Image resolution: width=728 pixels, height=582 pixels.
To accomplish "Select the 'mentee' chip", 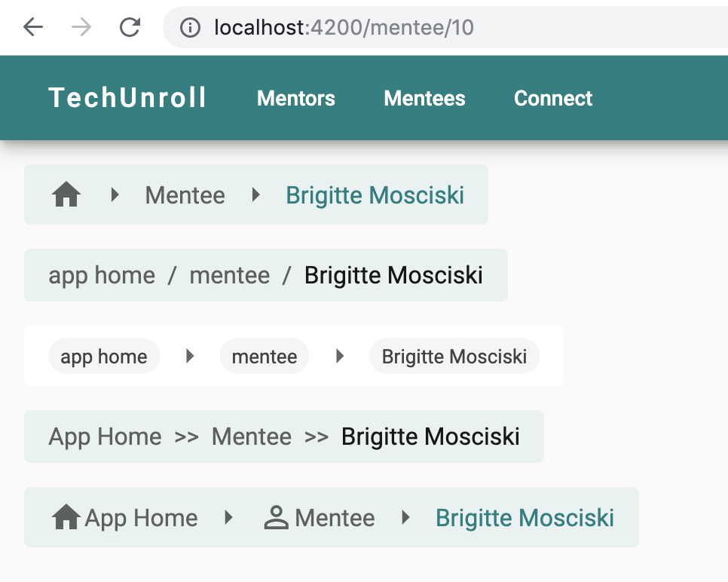I will coord(265,357).
